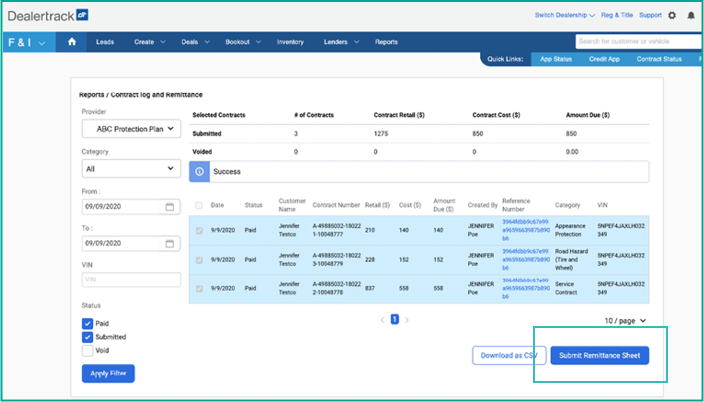Viewport: 704px width, 402px height.
Task: Go to the next page arrow
Action: 407,320
